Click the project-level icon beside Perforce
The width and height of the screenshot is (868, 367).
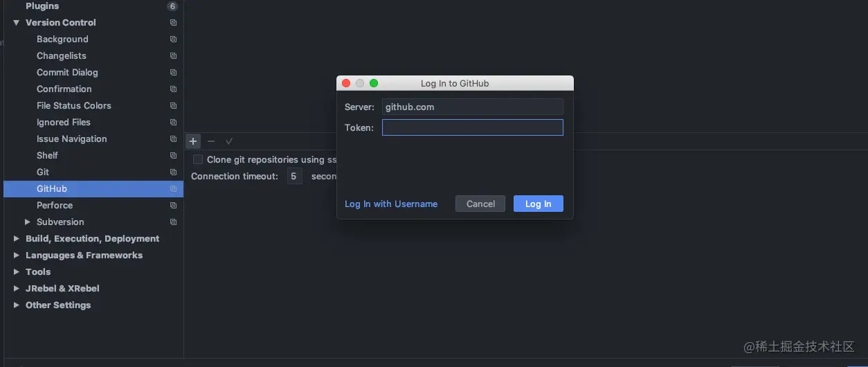pyautogui.click(x=173, y=206)
